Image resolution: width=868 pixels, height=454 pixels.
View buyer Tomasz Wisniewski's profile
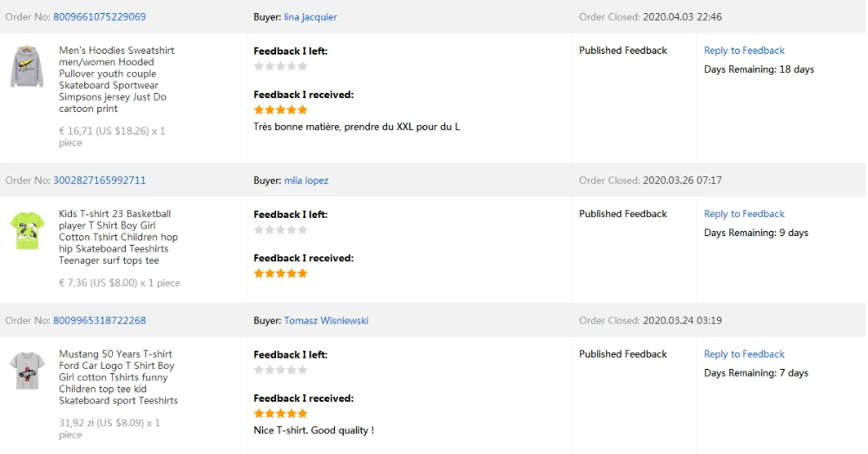point(325,320)
